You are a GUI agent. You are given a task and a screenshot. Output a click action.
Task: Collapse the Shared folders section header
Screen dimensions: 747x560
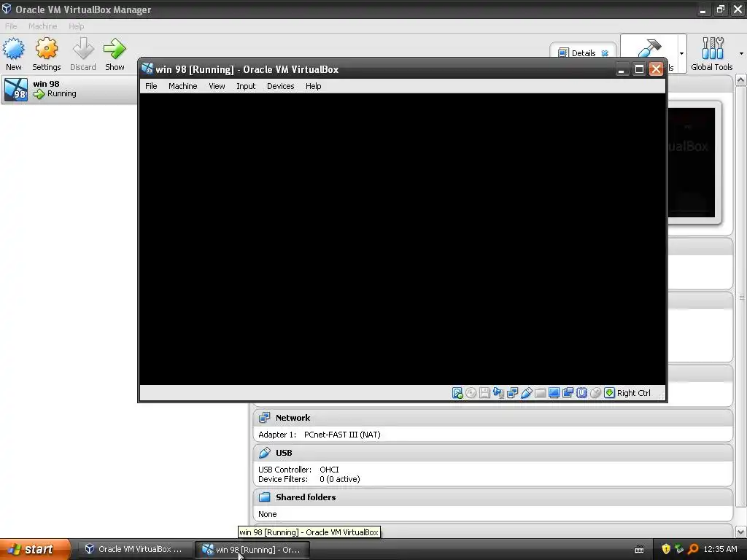(x=492, y=497)
